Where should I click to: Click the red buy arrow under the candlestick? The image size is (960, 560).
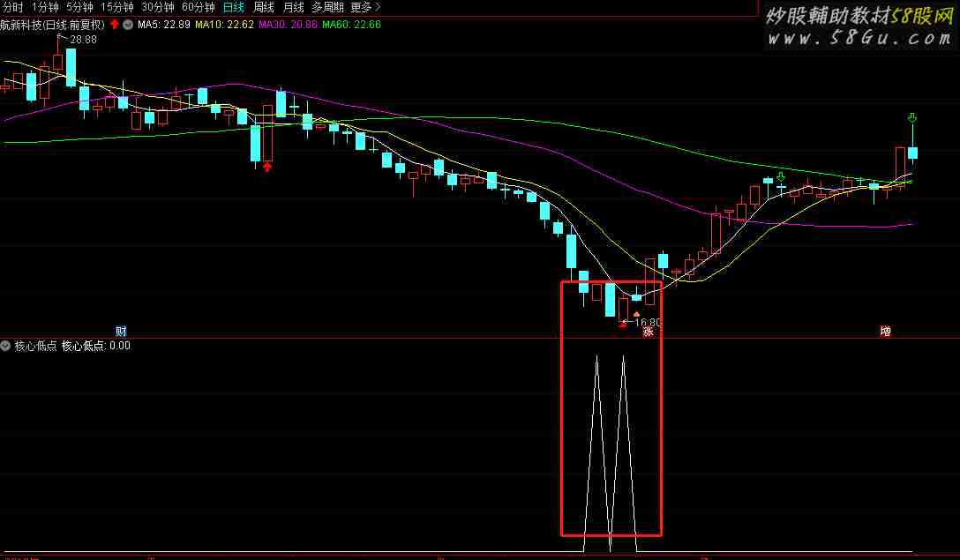[267, 167]
